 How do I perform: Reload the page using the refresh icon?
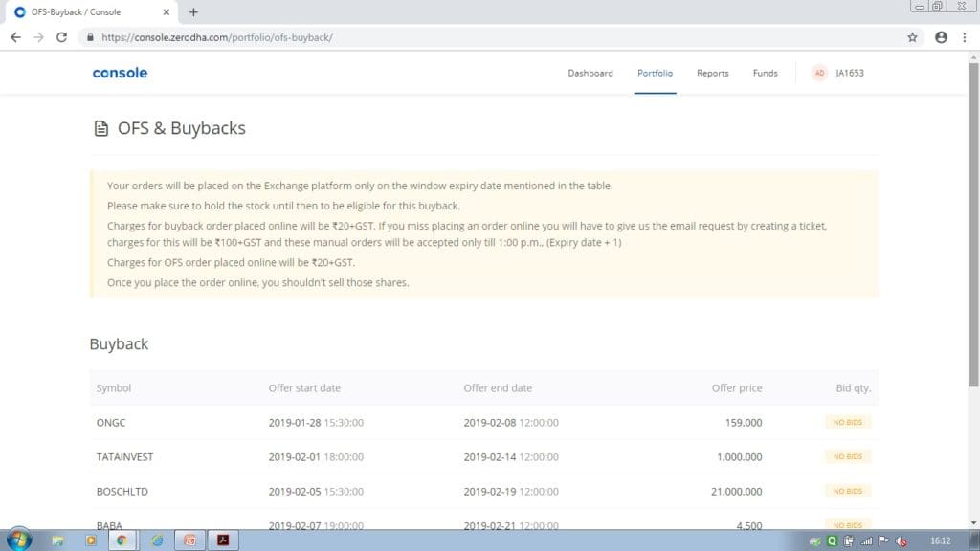(x=60, y=35)
